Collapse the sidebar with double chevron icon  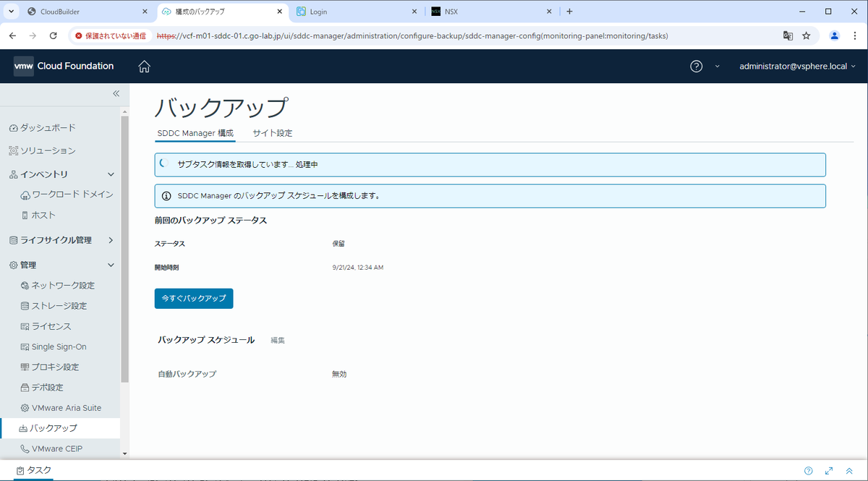coord(116,94)
